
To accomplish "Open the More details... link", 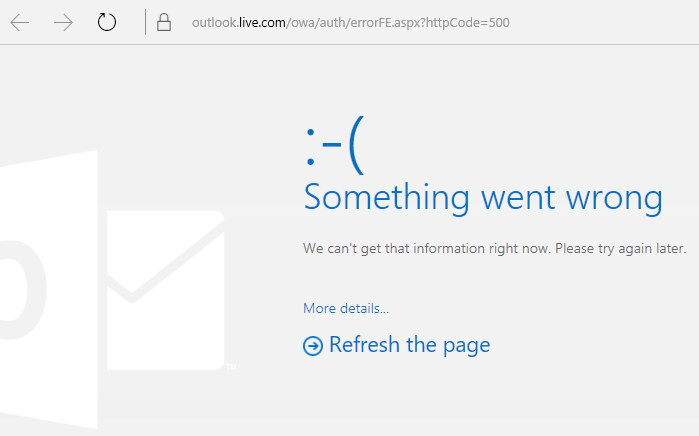I will (x=346, y=308).
